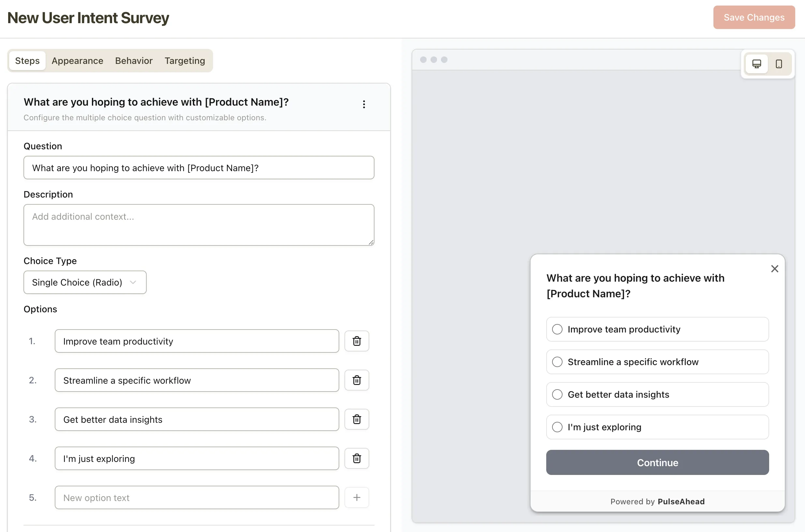Open the Targeting tab
Image resolution: width=805 pixels, height=532 pixels.
[184, 60]
